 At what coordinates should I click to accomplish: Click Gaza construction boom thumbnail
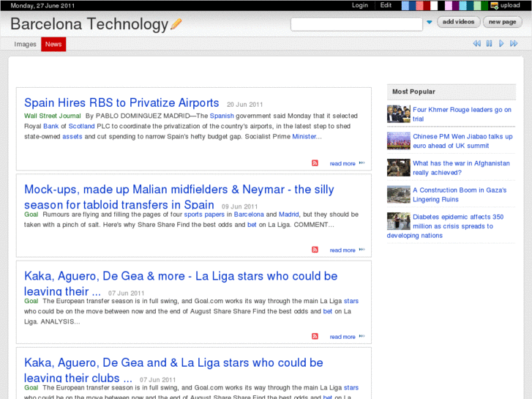pos(399,194)
